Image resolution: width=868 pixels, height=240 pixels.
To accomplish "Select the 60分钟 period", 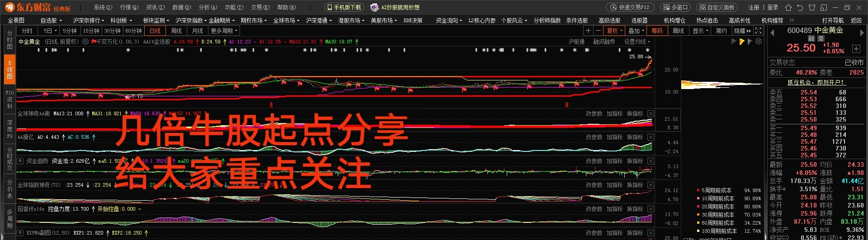I will tap(133, 31).
